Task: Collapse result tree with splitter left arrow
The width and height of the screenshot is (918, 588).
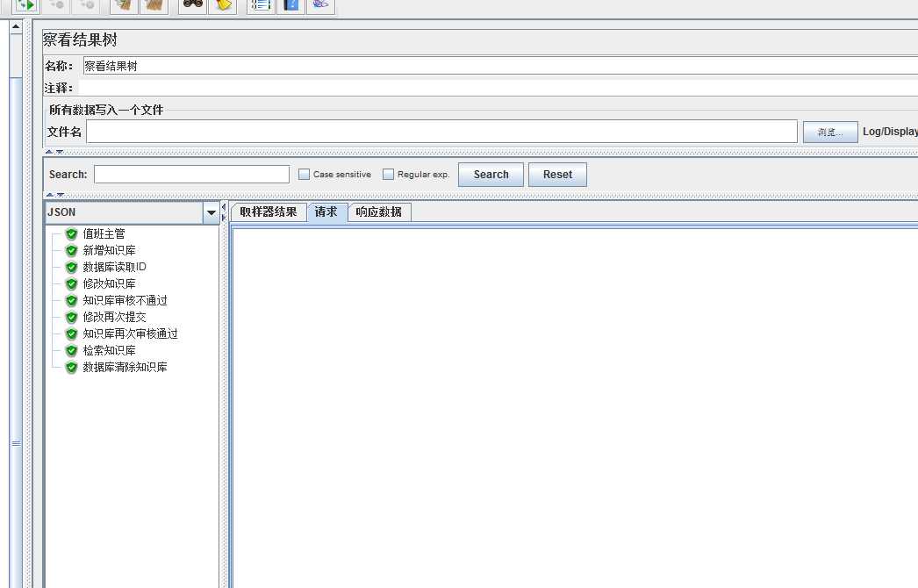Action: point(224,207)
